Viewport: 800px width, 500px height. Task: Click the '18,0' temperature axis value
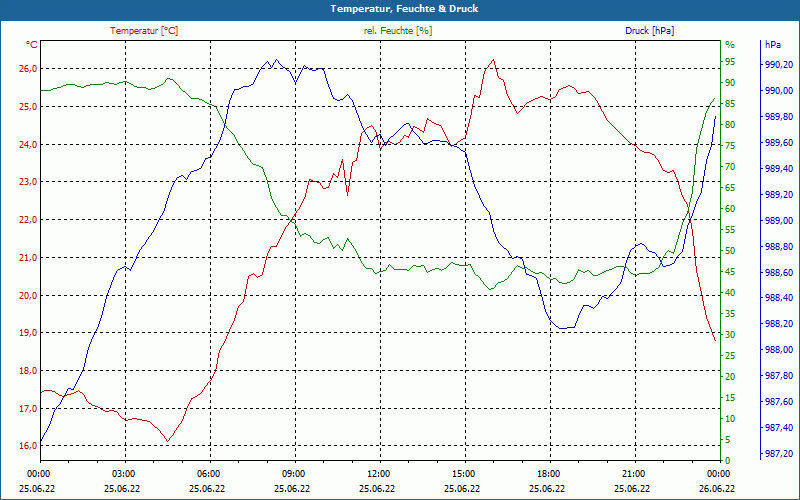pos(28,370)
